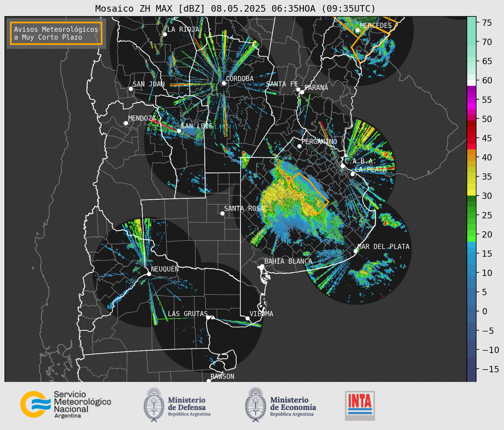
Task: Click the Ministerio de Economía logo
Action: coord(281,405)
